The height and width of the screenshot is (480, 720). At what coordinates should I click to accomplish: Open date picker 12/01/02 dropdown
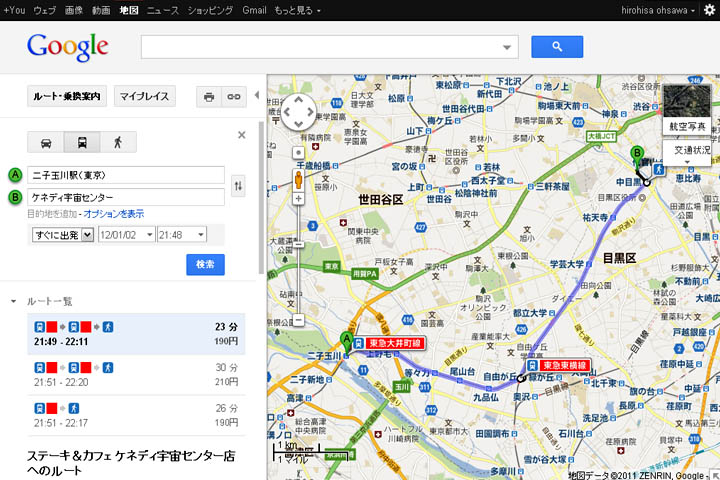[126, 235]
